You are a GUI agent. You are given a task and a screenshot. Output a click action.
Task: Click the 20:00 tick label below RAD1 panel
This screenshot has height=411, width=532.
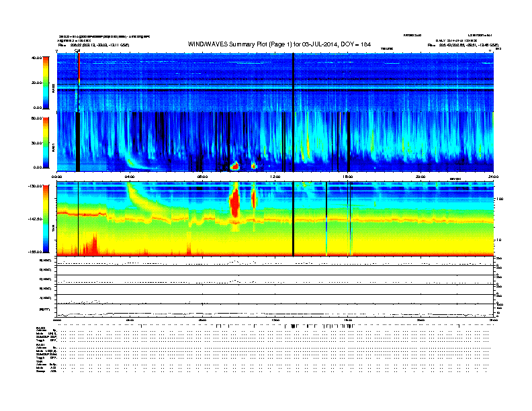pos(420,177)
